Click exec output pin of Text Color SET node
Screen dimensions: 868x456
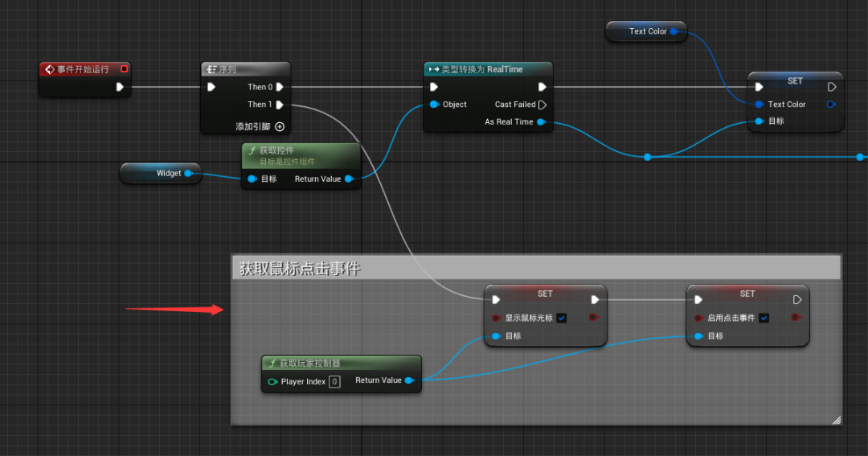(x=832, y=87)
